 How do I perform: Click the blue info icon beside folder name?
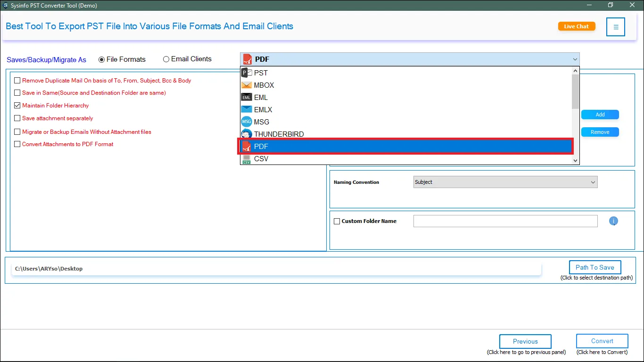tap(613, 221)
